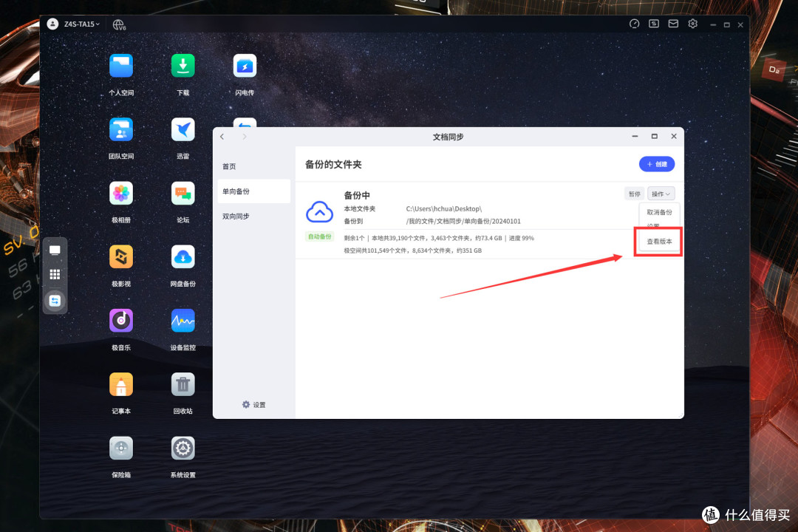Open the 极相册 photo album icon

point(121,194)
